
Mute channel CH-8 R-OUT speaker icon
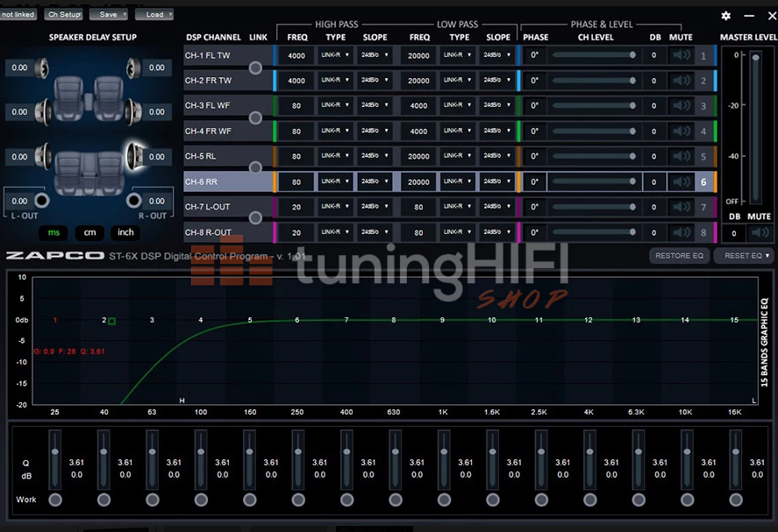click(681, 233)
